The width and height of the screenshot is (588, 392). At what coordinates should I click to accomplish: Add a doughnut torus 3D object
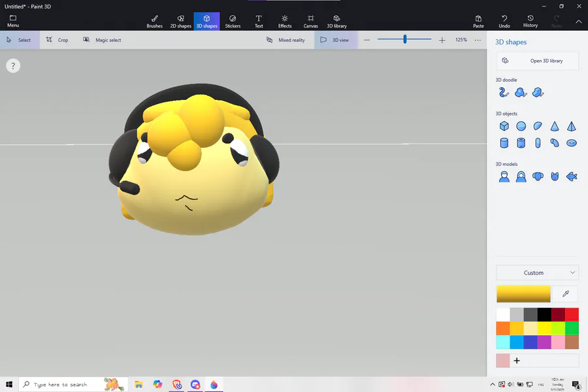572,143
